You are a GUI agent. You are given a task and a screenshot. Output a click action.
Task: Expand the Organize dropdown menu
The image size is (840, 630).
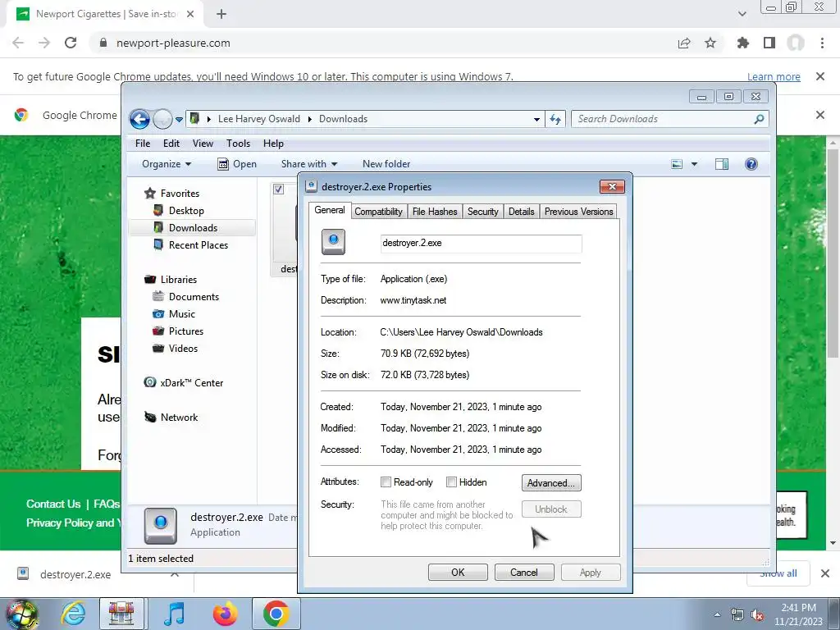pos(166,164)
